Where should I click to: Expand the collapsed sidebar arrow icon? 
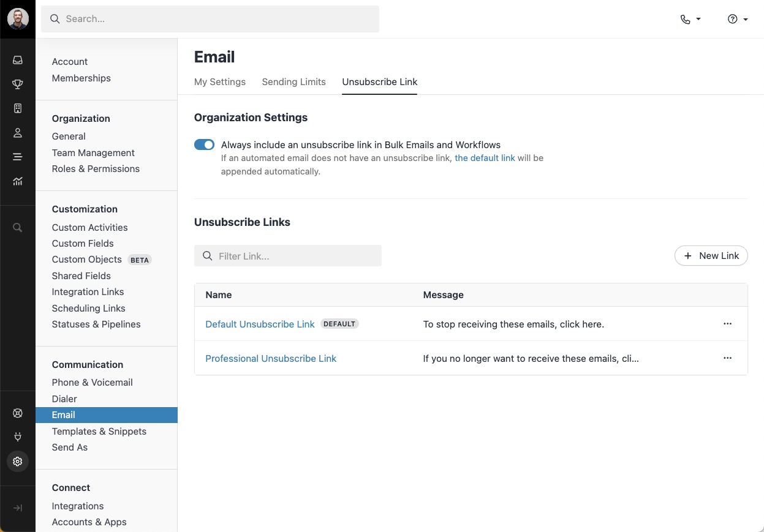click(18, 508)
